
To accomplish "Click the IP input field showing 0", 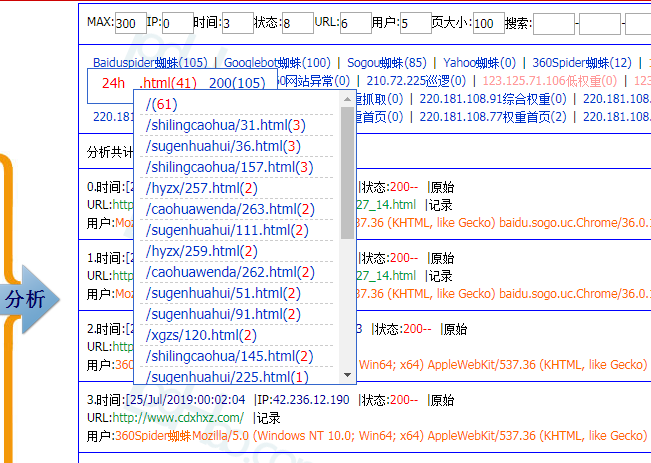I will pyautogui.click(x=178, y=23).
